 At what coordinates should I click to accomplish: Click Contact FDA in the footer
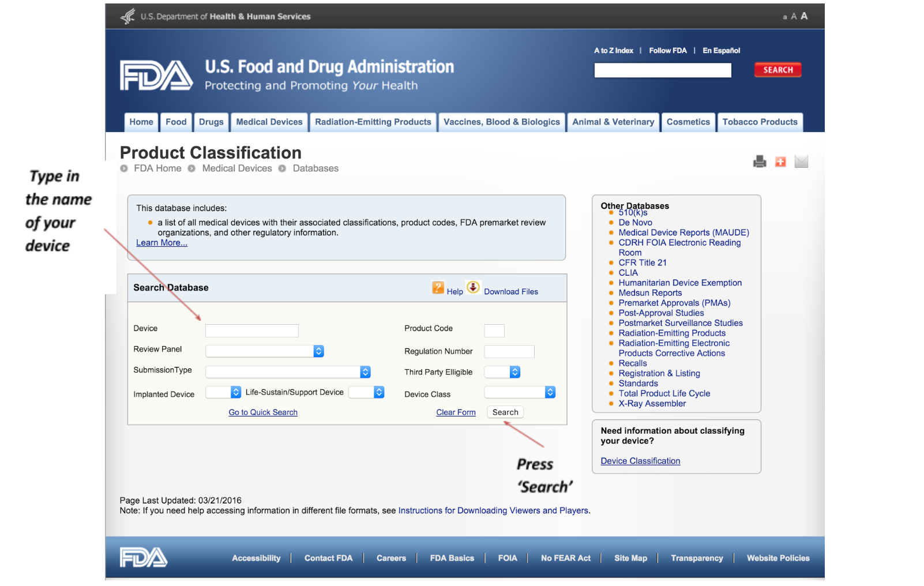pyautogui.click(x=328, y=558)
